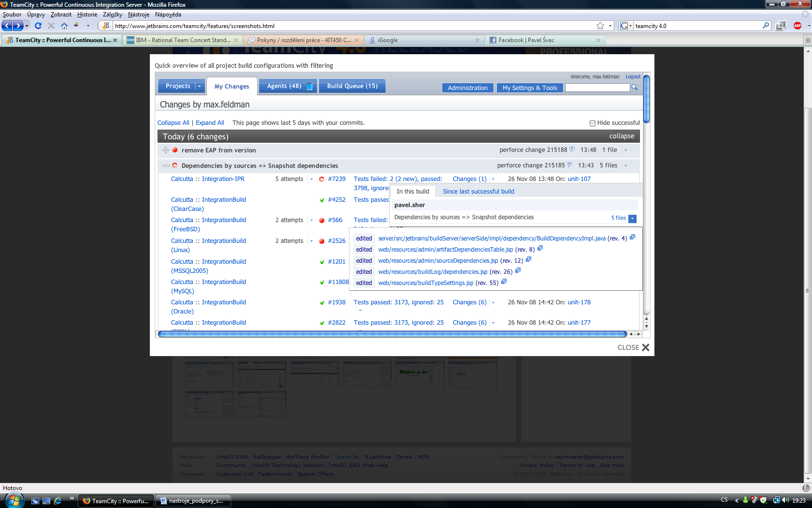812x508 pixels.
Task: Open the blue 5 files dropdown in popup
Action: (632, 219)
